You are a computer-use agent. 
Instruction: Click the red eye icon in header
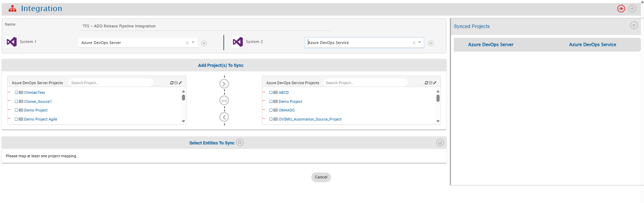click(x=621, y=9)
